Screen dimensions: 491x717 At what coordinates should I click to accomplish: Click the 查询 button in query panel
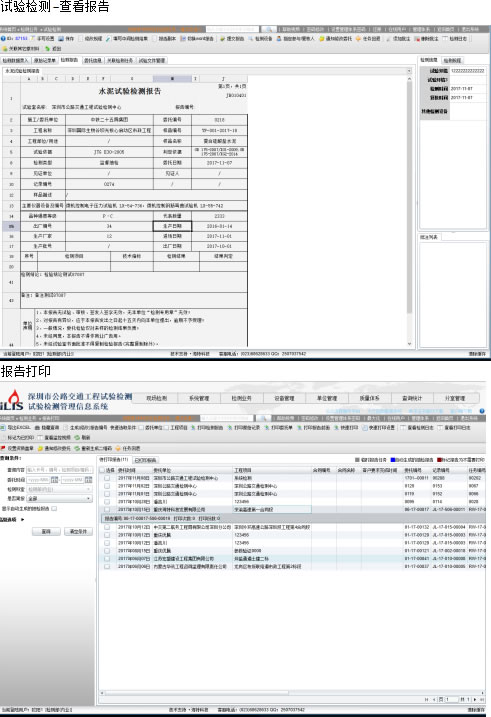46,531
